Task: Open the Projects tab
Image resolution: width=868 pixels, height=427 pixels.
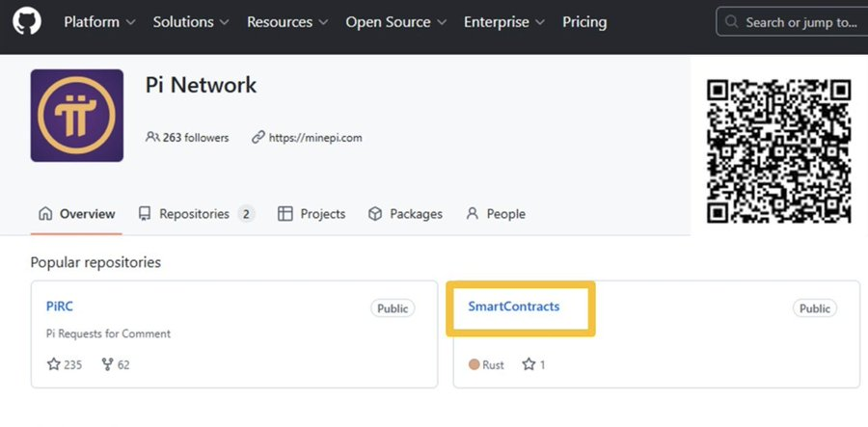Action: coord(312,214)
